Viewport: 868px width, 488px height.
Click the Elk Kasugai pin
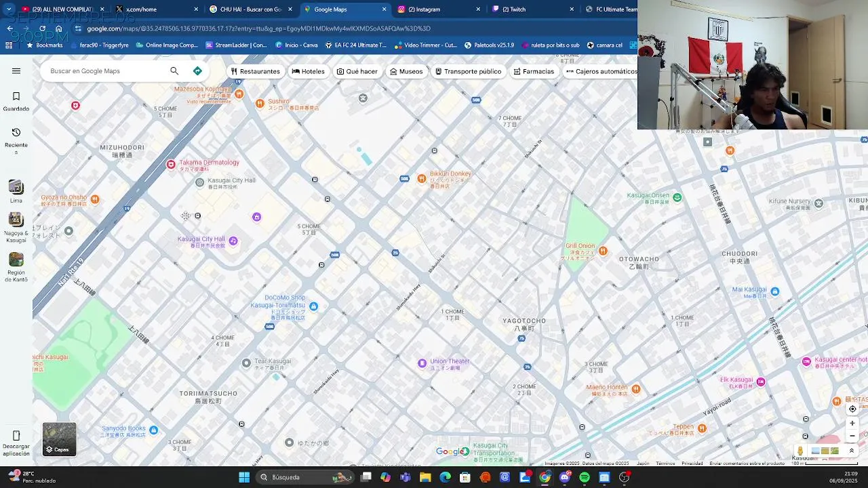tap(761, 382)
